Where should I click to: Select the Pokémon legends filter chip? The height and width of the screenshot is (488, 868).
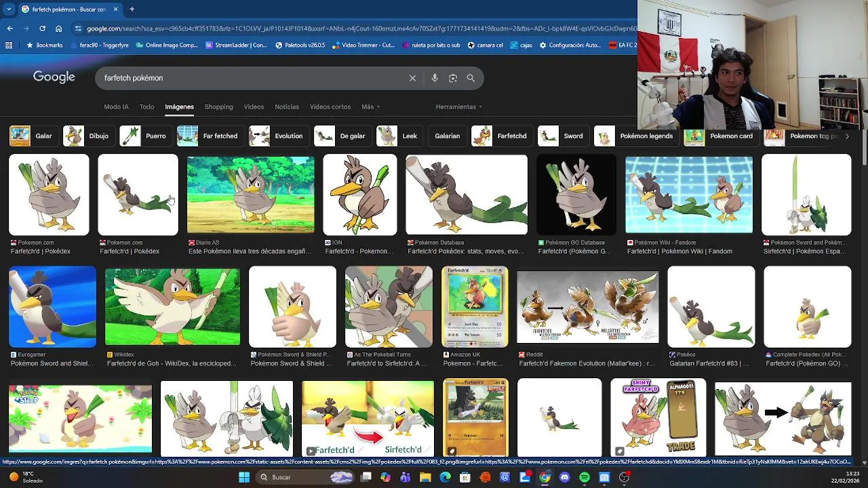pos(636,136)
